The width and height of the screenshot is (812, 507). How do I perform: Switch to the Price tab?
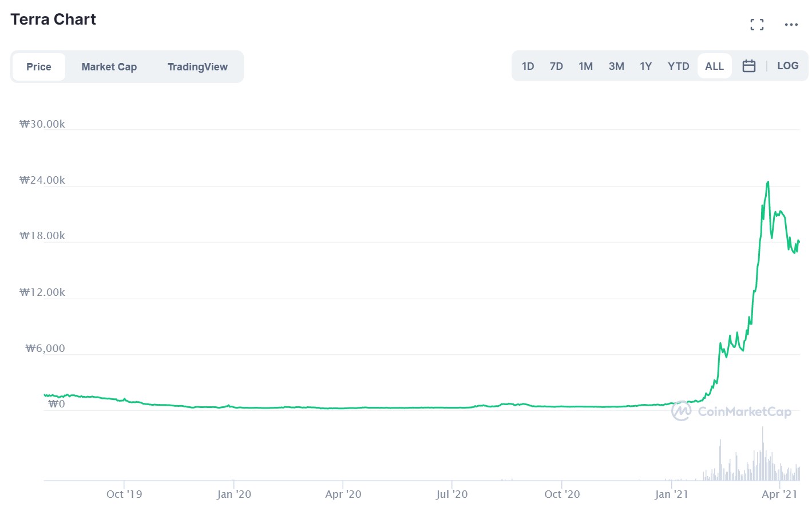click(x=39, y=67)
